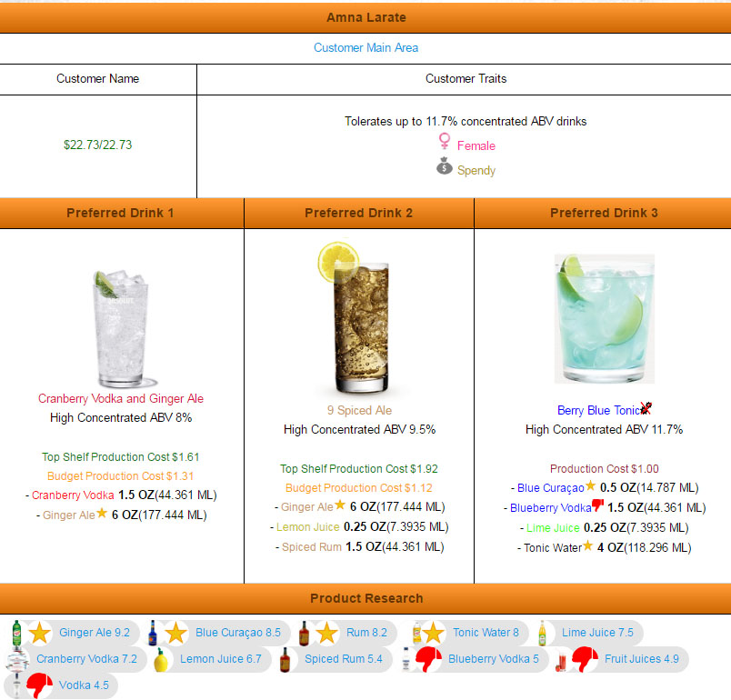Open the 9 Spiced Ale drink link
Screen dimensions: 731x700
tap(359, 410)
